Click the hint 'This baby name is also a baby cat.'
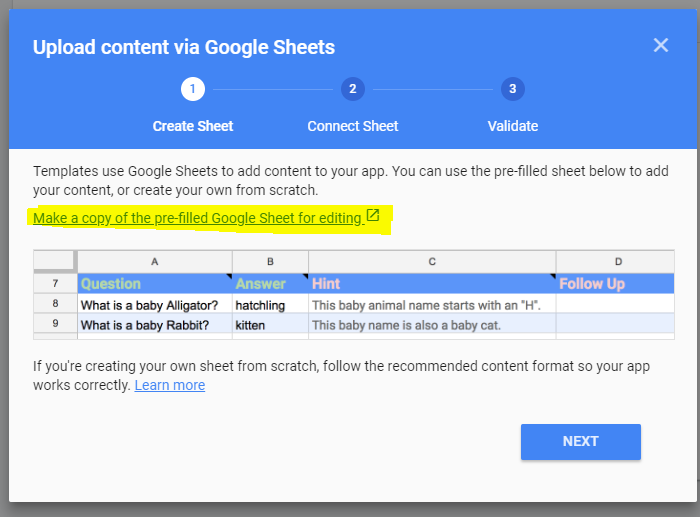Image resolution: width=700 pixels, height=517 pixels. (x=432, y=325)
